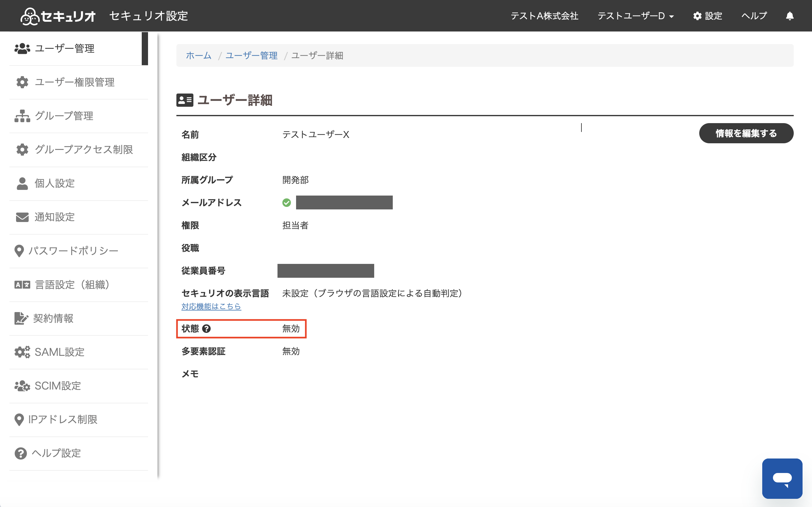Viewport: 812px width, 507px height.
Task: Click the 多要素認証 value 無効
Action: click(x=291, y=351)
